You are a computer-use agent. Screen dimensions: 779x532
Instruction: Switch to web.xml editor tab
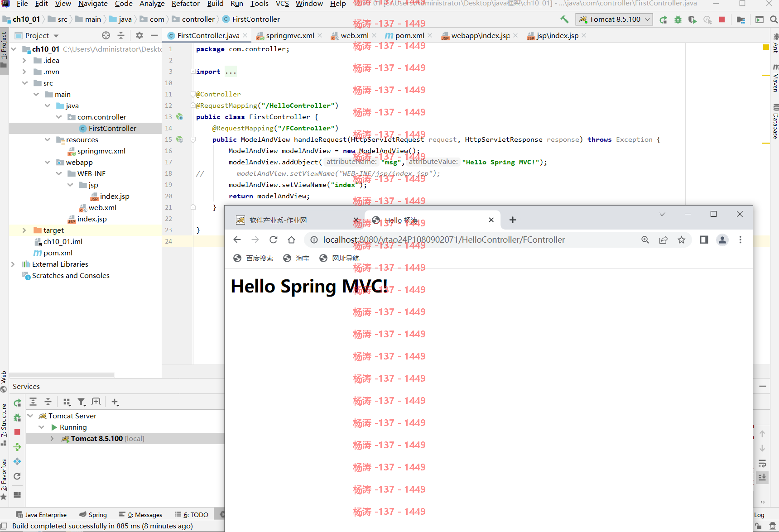pos(354,35)
